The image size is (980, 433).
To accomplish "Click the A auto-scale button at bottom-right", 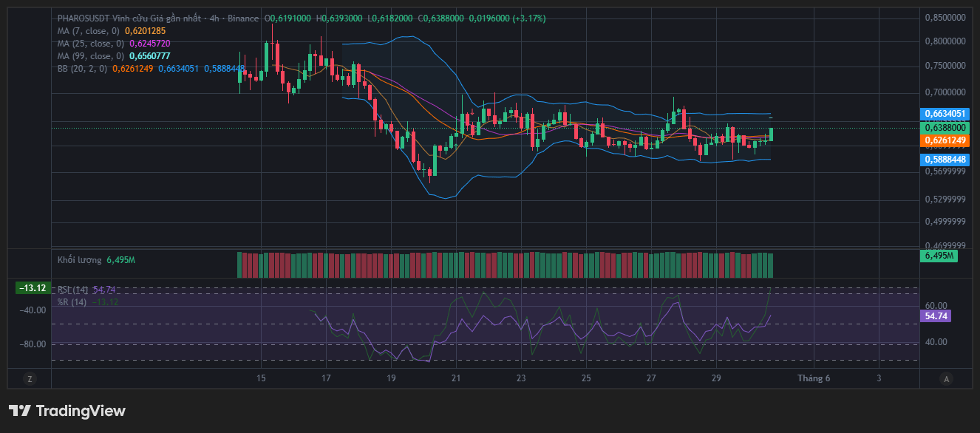I will tap(946, 378).
